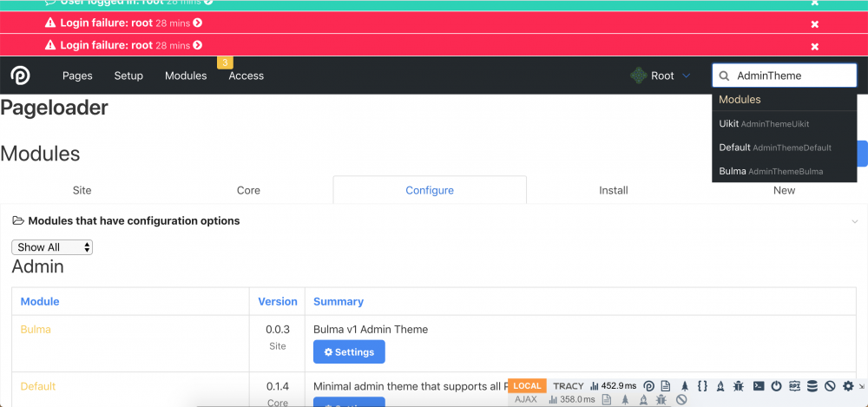Open the Setup menu in the navbar
Viewport: 868px width, 407px height.
tap(128, 76)
